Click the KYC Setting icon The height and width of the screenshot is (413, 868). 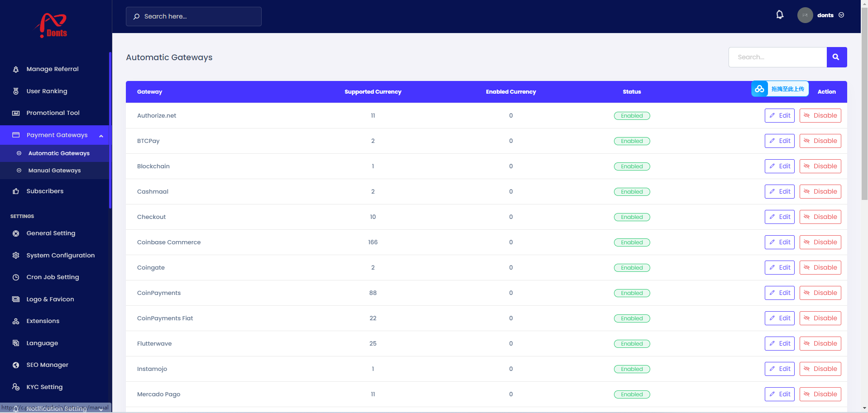[x=16, y=387]
